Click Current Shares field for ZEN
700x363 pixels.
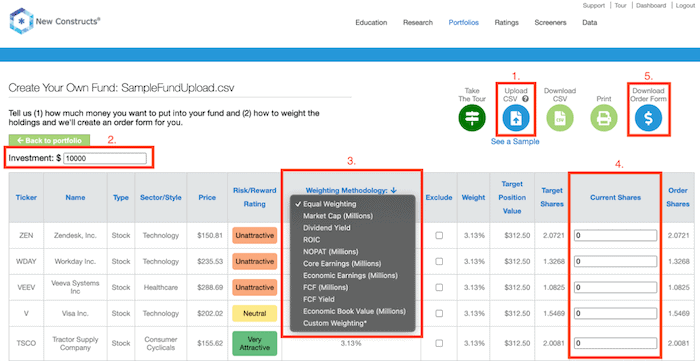[x=615, y=235]
